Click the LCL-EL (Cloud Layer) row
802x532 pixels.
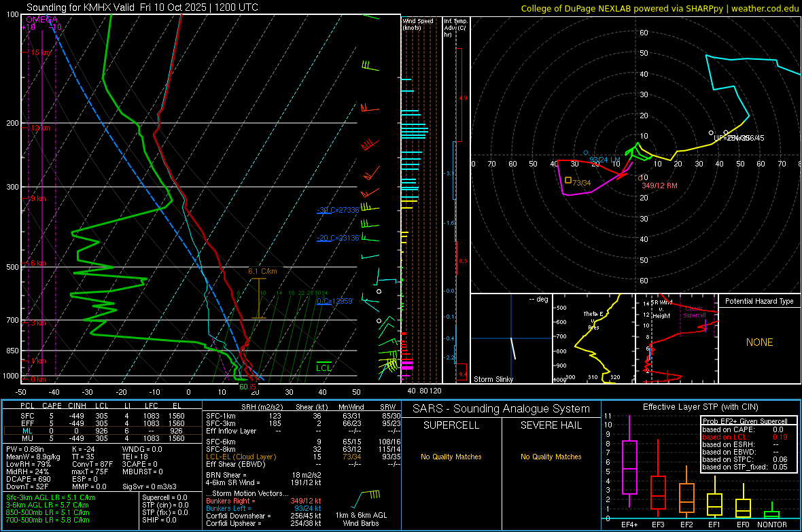pos(303,457)
